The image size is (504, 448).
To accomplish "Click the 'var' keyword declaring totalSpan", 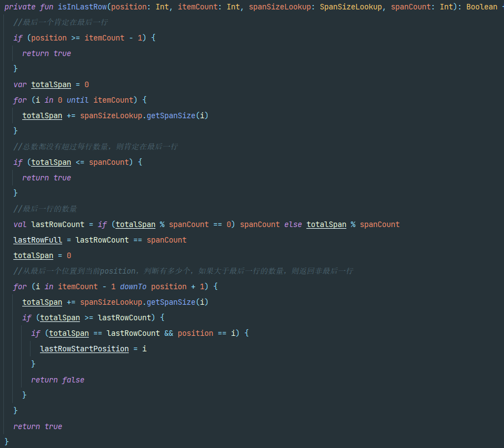I will pos(20,84).
